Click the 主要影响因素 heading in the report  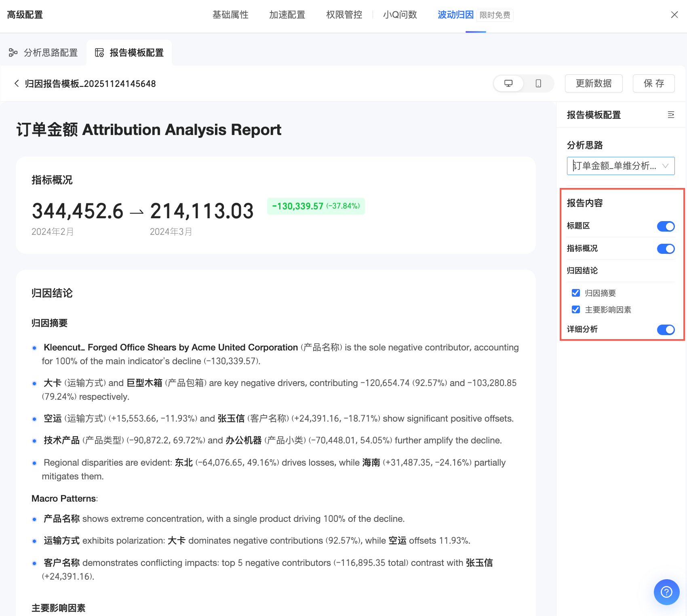click(59, 608)
